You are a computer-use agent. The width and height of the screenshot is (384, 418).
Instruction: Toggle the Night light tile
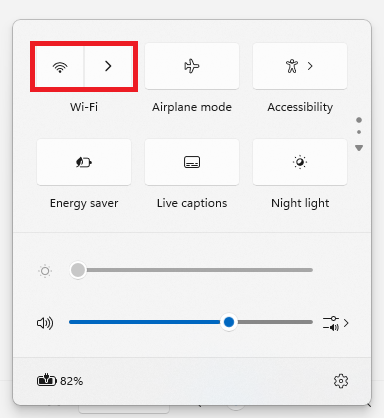pos(300,162)
